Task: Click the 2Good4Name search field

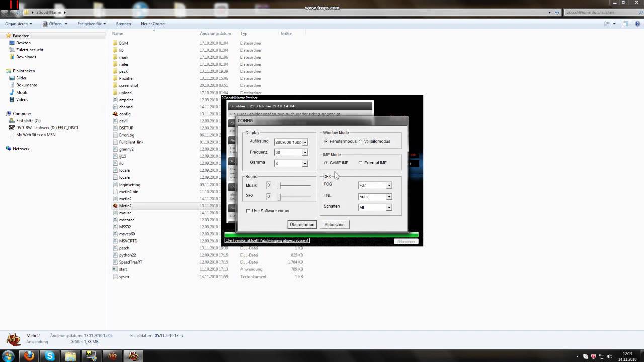Action: click(x=603, y=12)
